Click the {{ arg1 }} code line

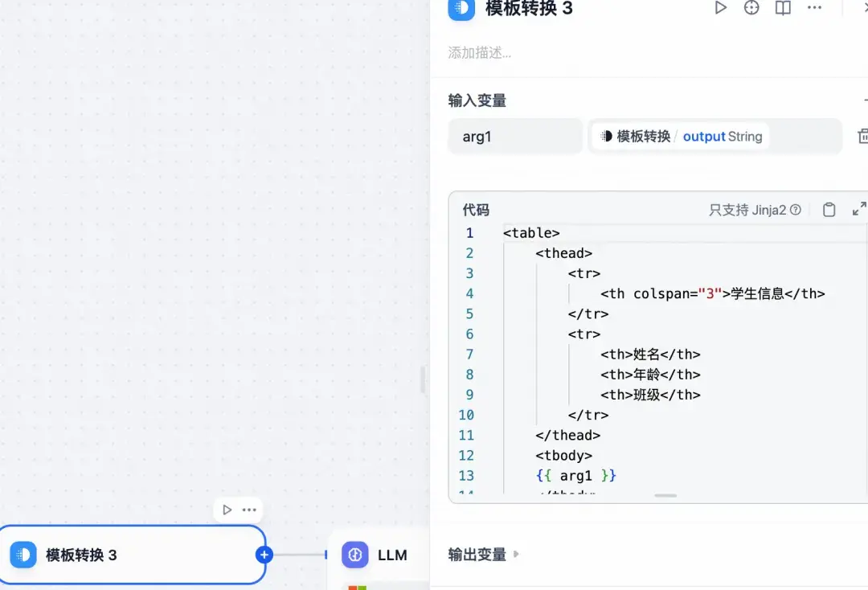point(575,475)
